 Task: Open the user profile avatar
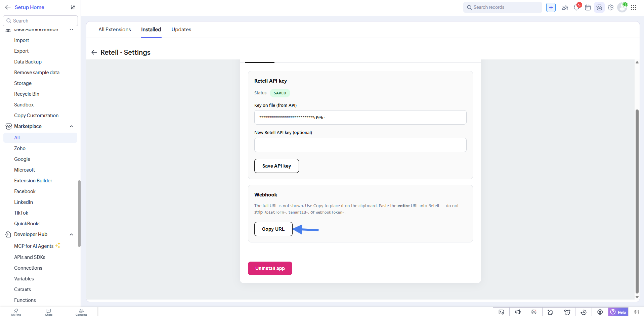coord(622,7)
